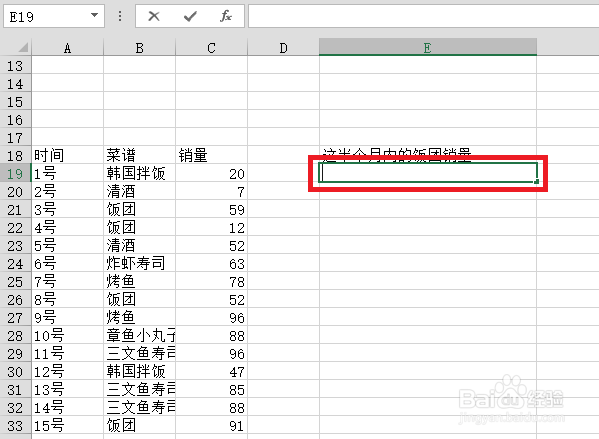Select sales value 59 in row 21

click(x=211, y=209)
